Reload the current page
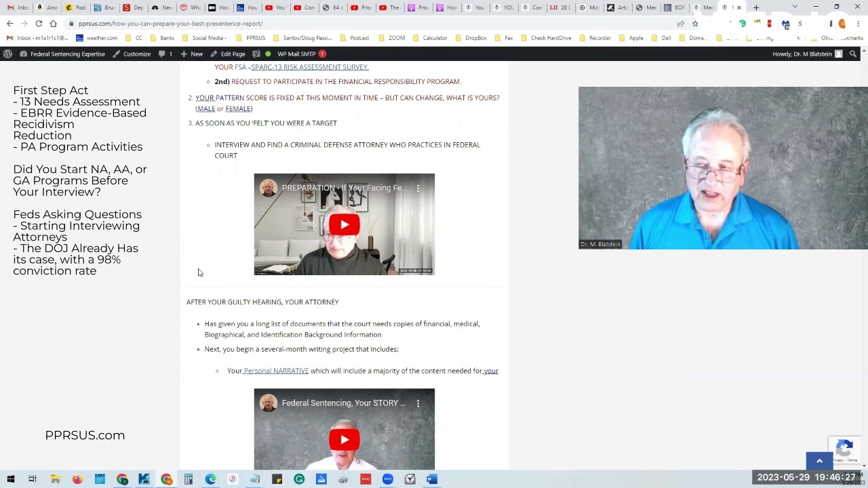Screen dimensions: 868x488 (x=39, y=24)
